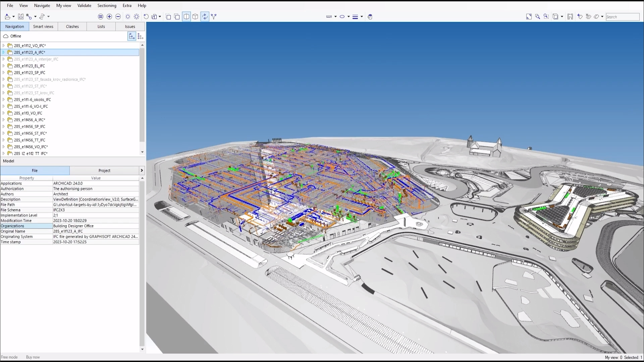Click the small dotted circle selection icon
644x362 pixels.
(128, 17)
